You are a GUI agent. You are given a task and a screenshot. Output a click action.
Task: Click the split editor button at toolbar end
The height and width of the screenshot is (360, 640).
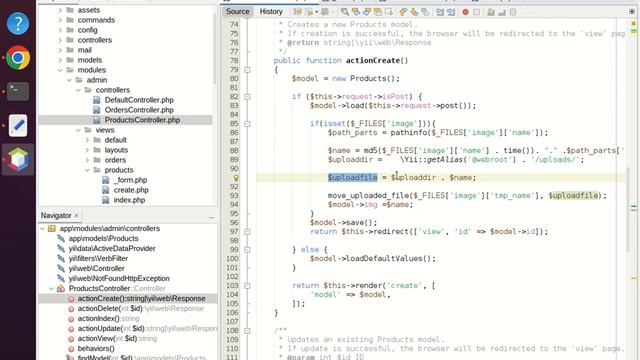pos(632,12)
